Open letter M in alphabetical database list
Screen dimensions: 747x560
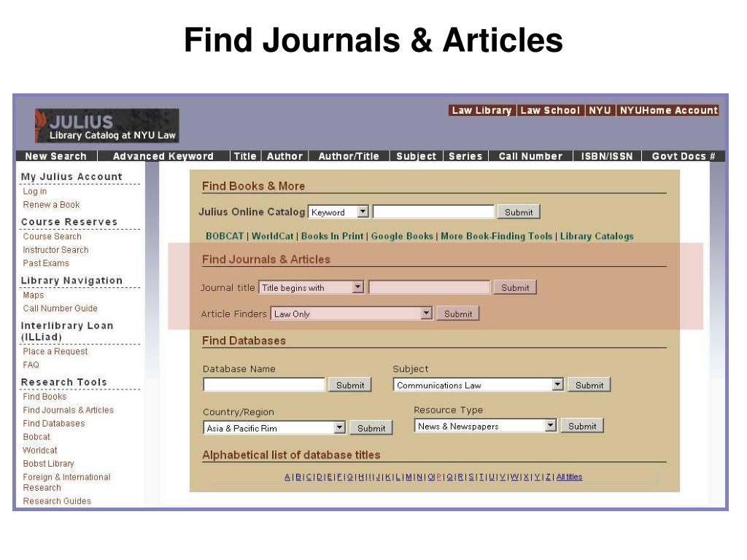pyautogui.click(x=409, y=477)
